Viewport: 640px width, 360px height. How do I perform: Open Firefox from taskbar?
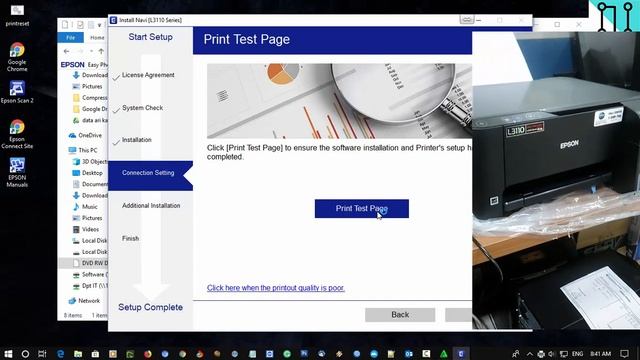(148, 354)
